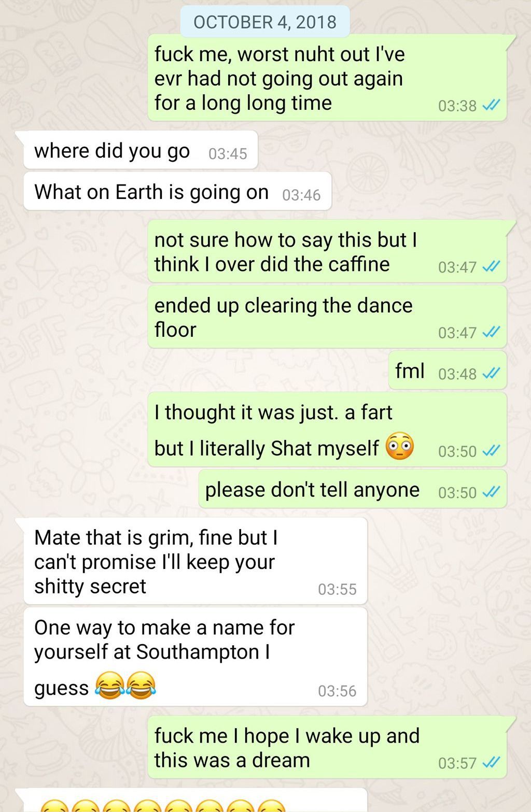Viewport: 531px width, 812px height.
Task: Select 'What on Earth is going on' message
Action: coord(177,192)
